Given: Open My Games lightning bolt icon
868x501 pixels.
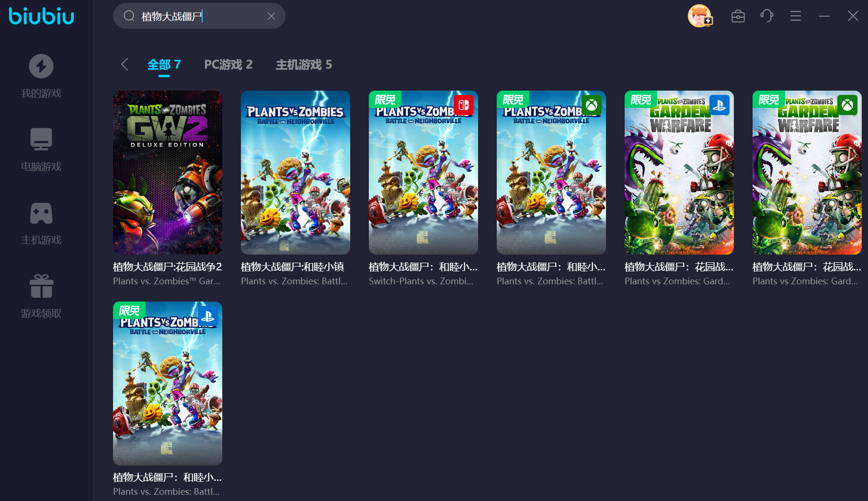Looking at the screenshot, I should click(41, 66).
